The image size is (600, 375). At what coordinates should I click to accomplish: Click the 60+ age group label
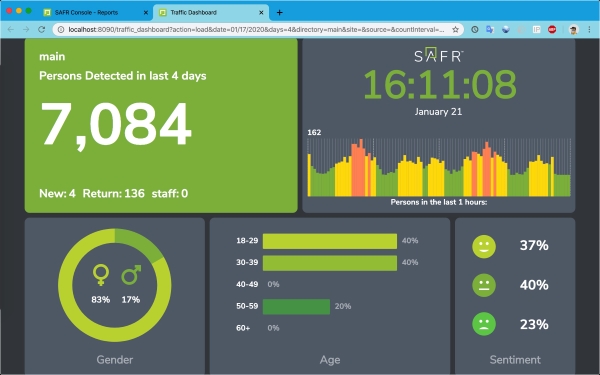243,328
